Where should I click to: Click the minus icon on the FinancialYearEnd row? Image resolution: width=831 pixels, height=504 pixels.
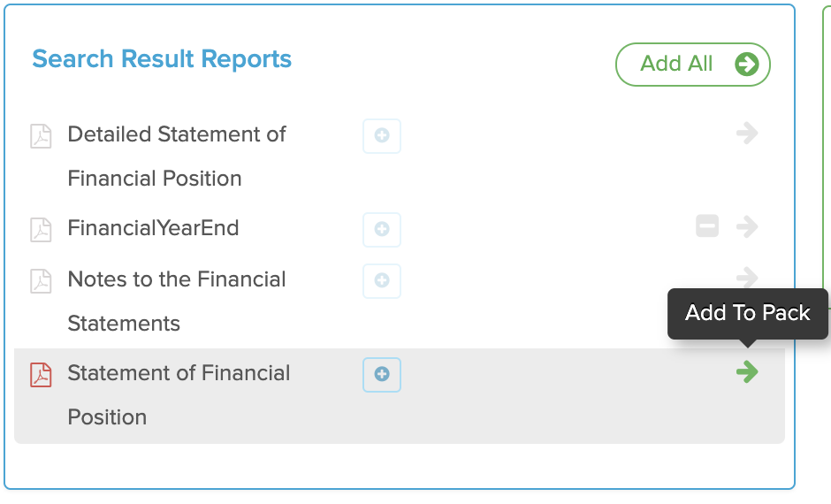point(707,226)
